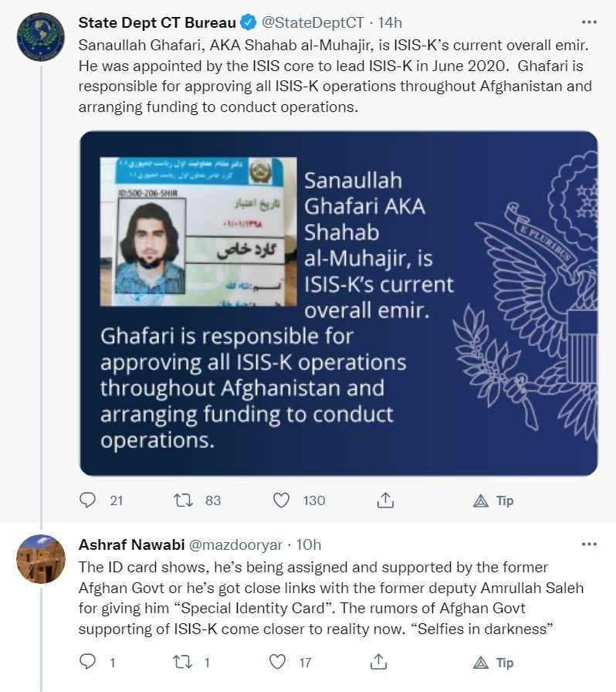Open the Sanaullah Ghafari image card

pos(338,303)
